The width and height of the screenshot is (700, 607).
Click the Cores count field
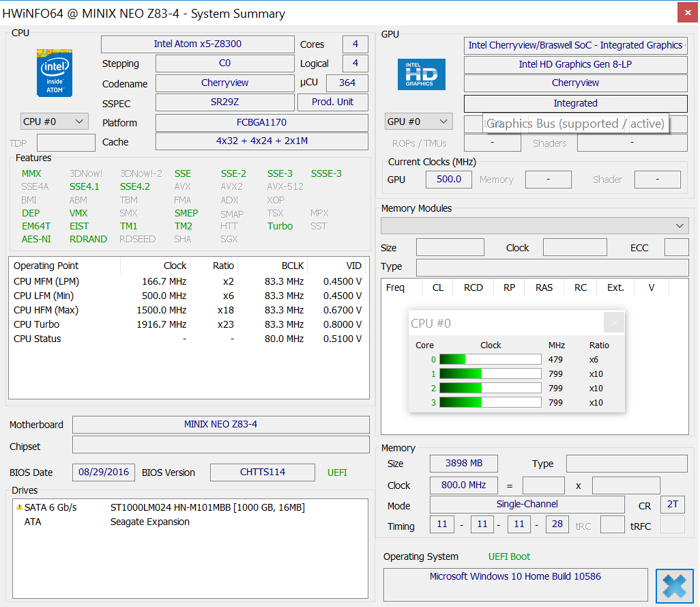[355, 44]
